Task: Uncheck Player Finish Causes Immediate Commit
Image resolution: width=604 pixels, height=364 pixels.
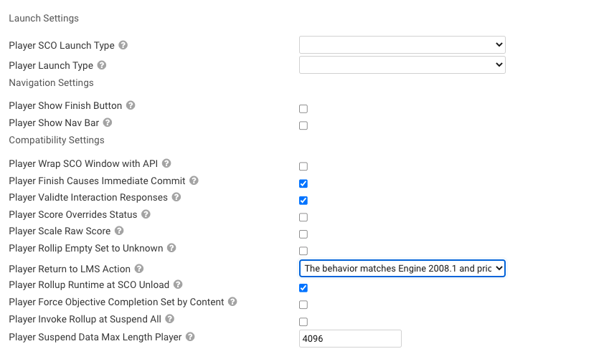Action: 303,183
